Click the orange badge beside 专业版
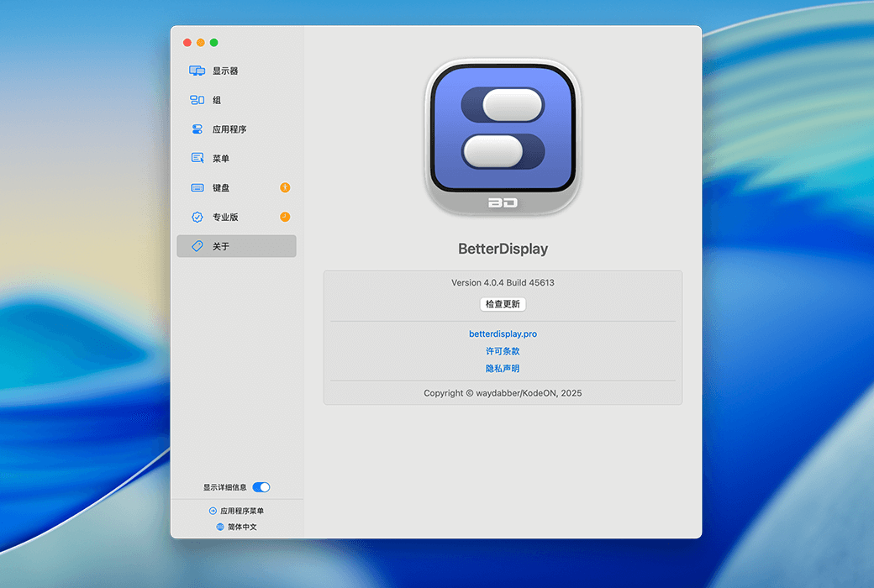This screenshot has height=588, width=874. (285, 217)
